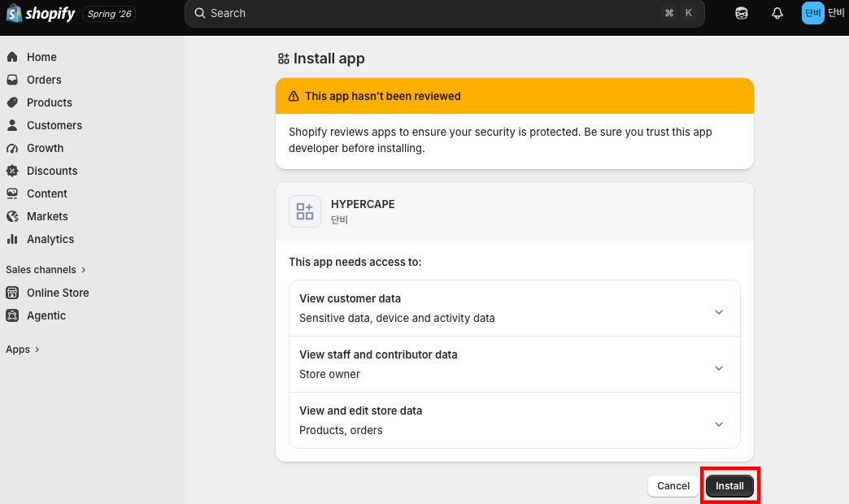Open Online Store channel

(58, 293)
